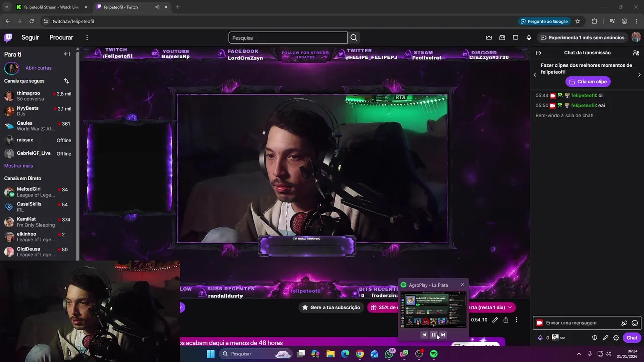The width and height of the screenshot is (644, 362).
Task: Skip to next track in Spotify preview
Action: click(443, 335)
